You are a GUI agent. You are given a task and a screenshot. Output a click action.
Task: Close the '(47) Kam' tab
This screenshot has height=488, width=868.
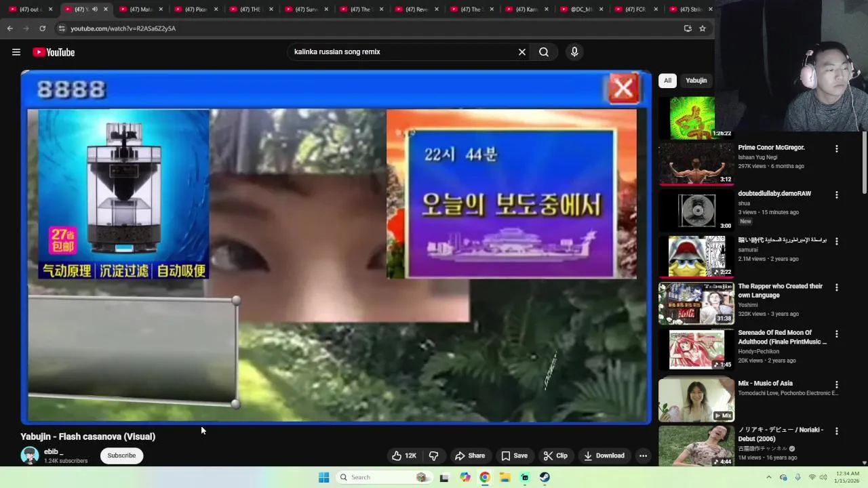tap(546, 9)
